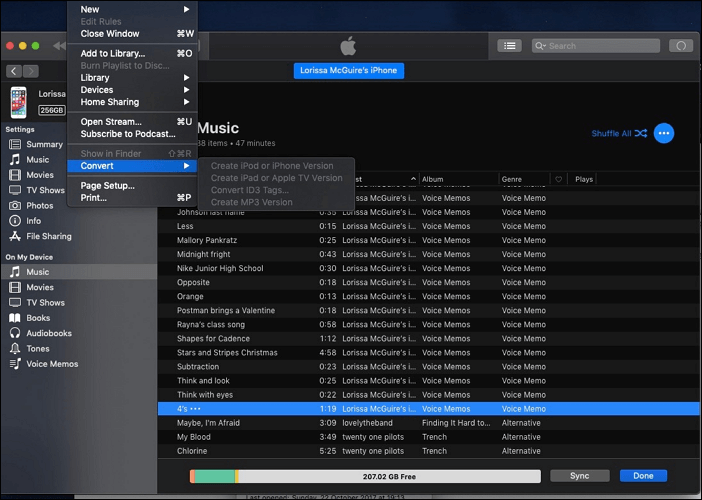Select Voice Memos in the sidebar

click(x=51, y=364)
